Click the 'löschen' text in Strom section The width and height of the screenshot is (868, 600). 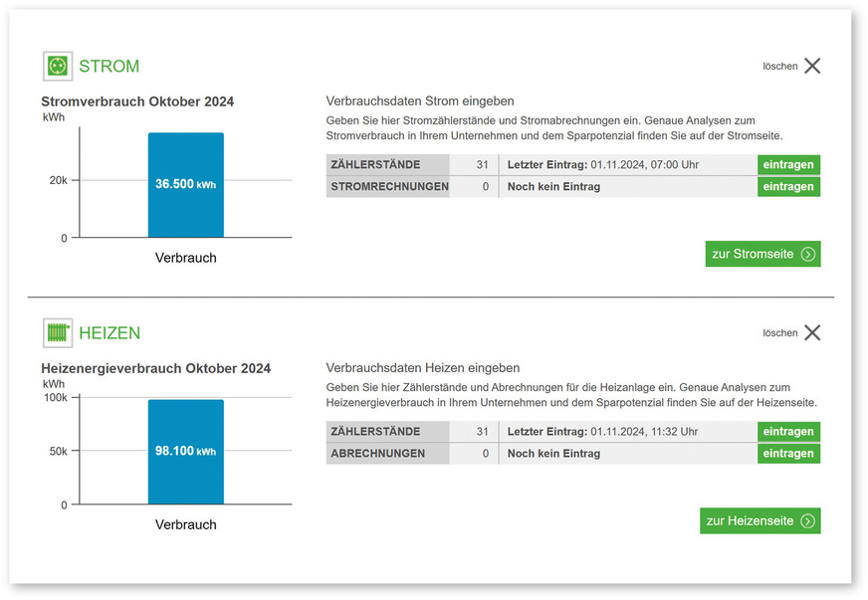coord(780,67)
